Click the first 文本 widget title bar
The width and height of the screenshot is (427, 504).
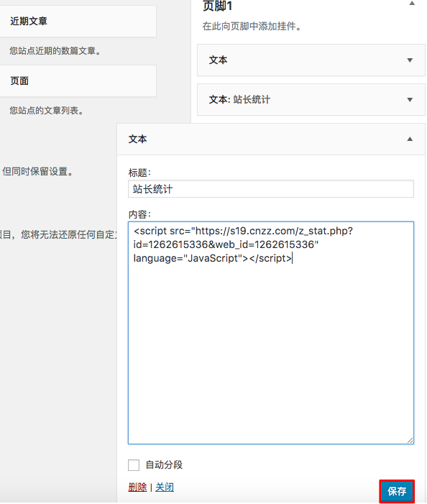click(311, 60)
